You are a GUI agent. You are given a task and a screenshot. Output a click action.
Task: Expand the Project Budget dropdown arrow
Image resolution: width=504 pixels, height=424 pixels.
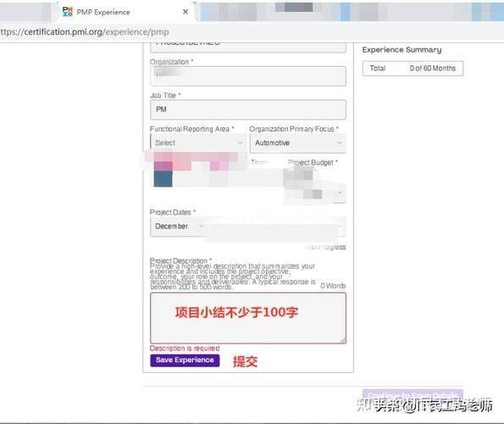click(340, 193)
